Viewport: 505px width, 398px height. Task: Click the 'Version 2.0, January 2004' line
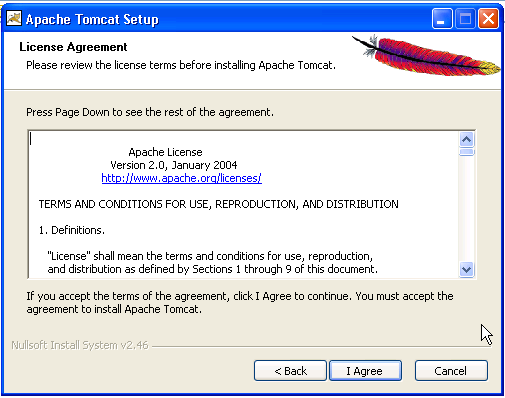point(174,165)
